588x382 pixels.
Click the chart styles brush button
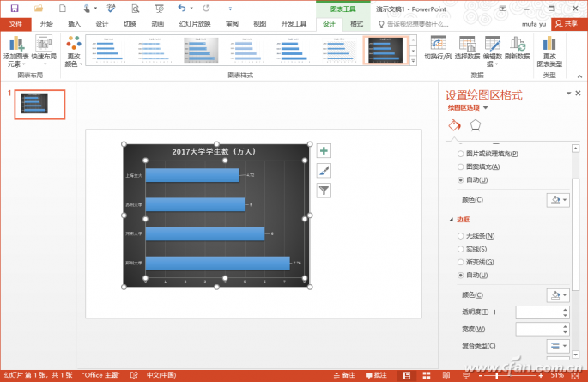pyautogui.click(x=324, y=171)
